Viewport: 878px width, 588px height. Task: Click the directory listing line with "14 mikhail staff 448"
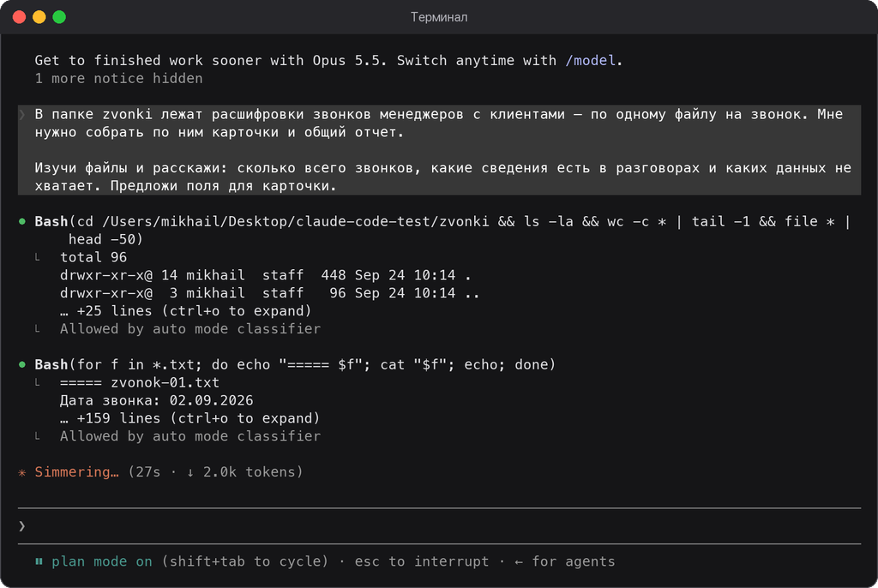266,275
